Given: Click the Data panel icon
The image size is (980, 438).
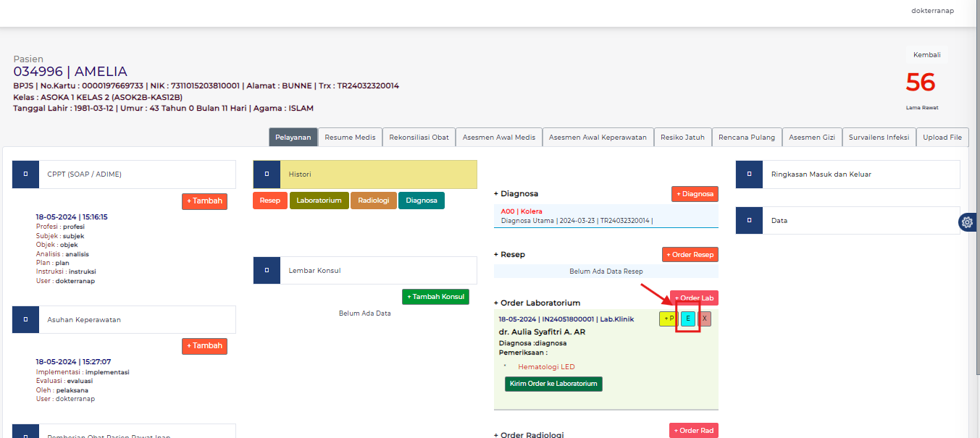Looking at the screenshot, I should (748, 220).
